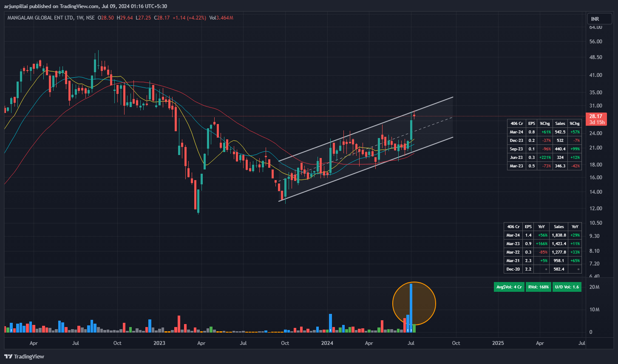
Task: Click the 958.1 annual sales cell
Action: (559, 260)
